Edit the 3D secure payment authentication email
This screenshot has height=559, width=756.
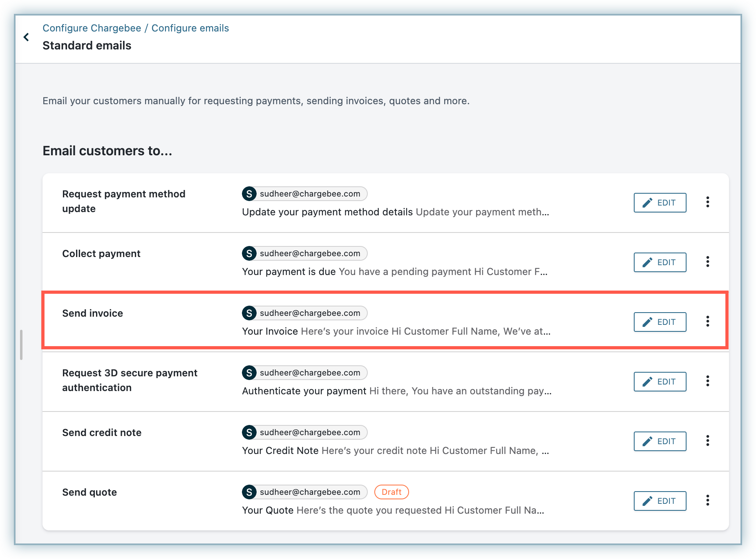pyautogui.click(x=660, y=382)
